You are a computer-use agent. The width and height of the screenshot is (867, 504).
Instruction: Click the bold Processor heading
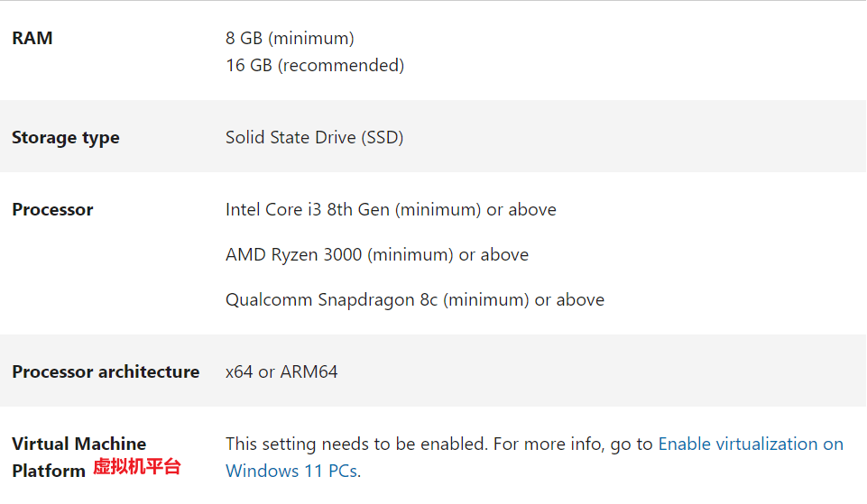52,210
